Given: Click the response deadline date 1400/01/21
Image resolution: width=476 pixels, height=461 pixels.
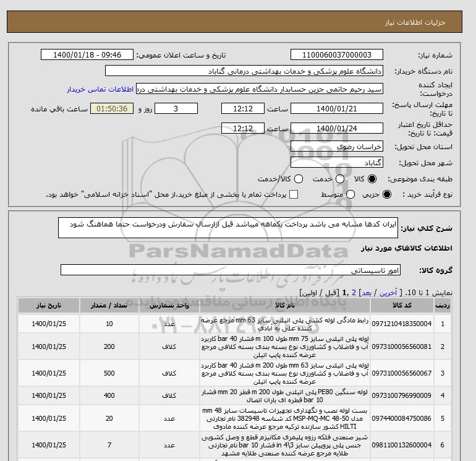Looking at the screenshot, I should coord(337,108).
